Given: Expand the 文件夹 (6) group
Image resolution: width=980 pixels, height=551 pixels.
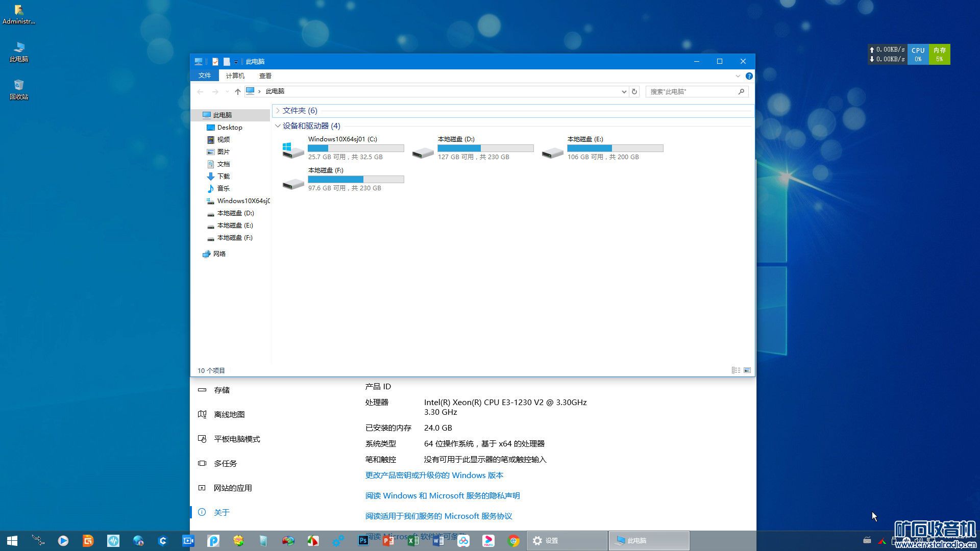Looking at the screenshot, I should click(278, 111).
